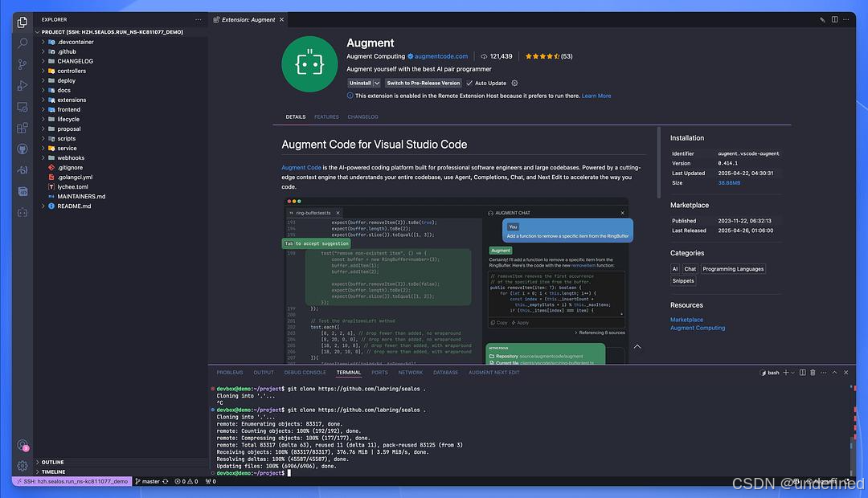
Task: Maximize the terminal panel size
Action: coord(834,373)
